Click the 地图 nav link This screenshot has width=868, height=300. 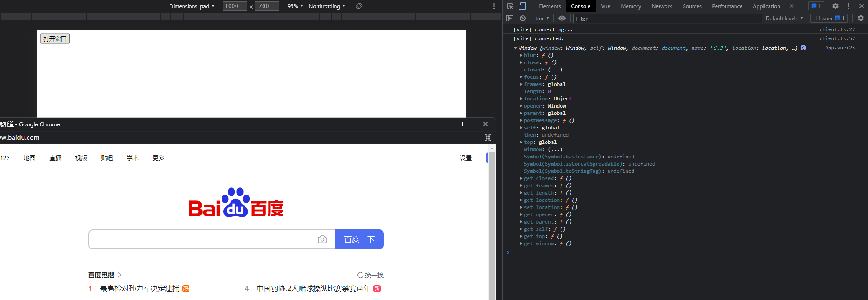(30, 158)
